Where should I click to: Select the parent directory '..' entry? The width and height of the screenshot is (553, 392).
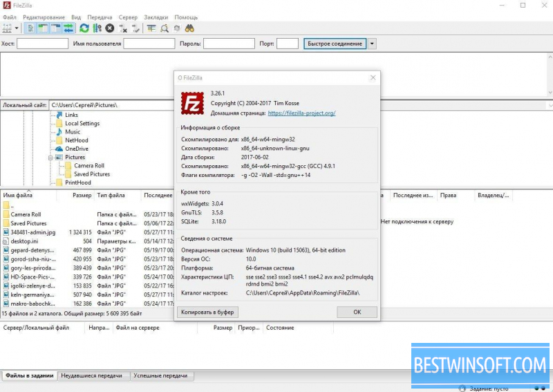[x=8, y=205]
